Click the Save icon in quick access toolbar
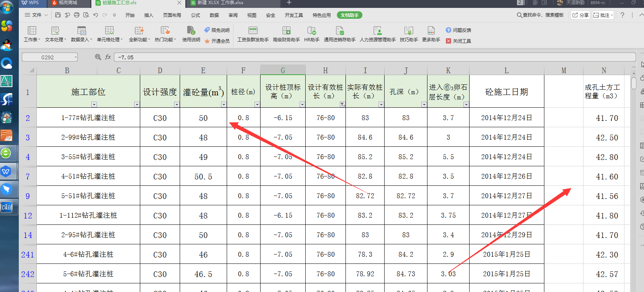644x292 pixels. pos(58,15)
